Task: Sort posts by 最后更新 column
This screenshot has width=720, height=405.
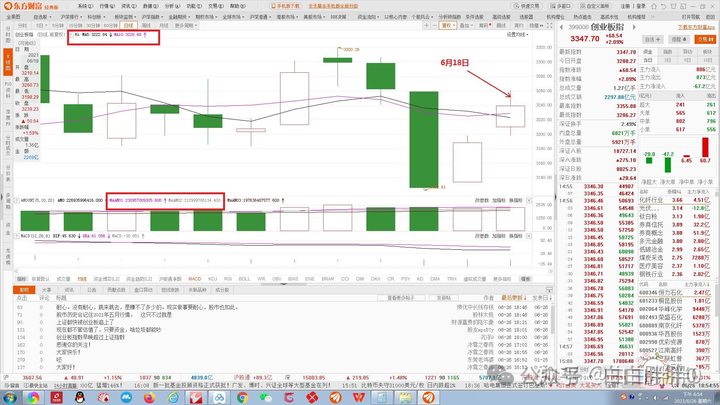Action: pos(514,298)
